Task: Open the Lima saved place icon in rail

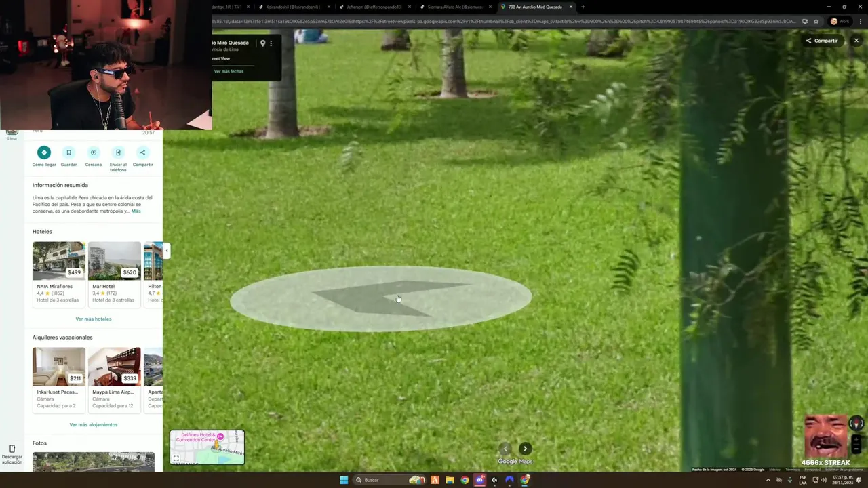Action: (12, 133)
